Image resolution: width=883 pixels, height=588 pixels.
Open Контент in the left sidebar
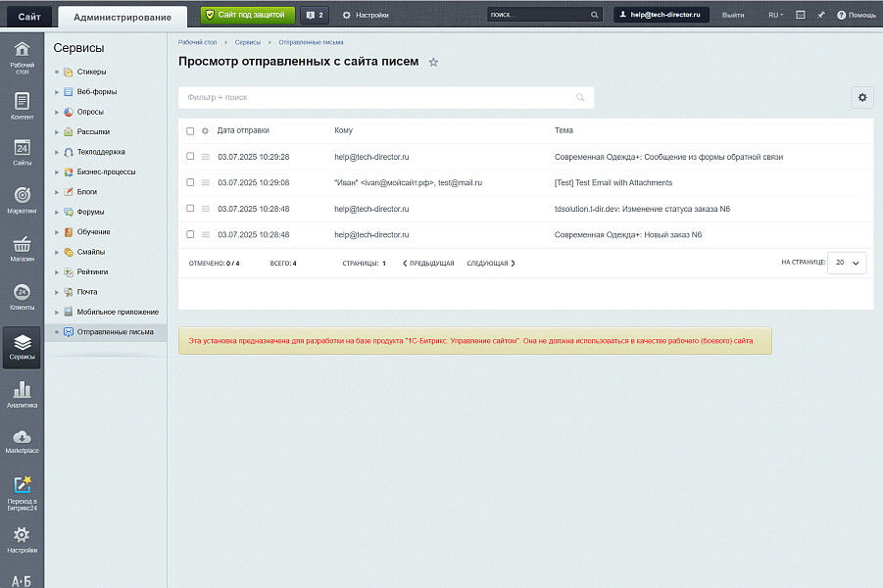pos(22,106)
